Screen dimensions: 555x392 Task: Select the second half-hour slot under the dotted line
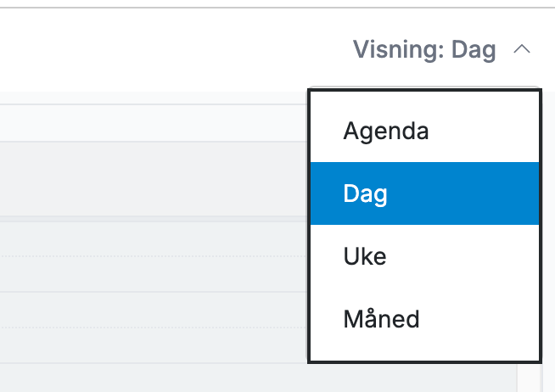[154, 274]
